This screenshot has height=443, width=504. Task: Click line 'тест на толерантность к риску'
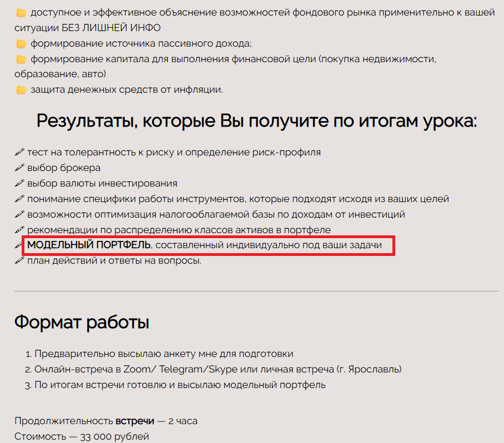(174, 152)
